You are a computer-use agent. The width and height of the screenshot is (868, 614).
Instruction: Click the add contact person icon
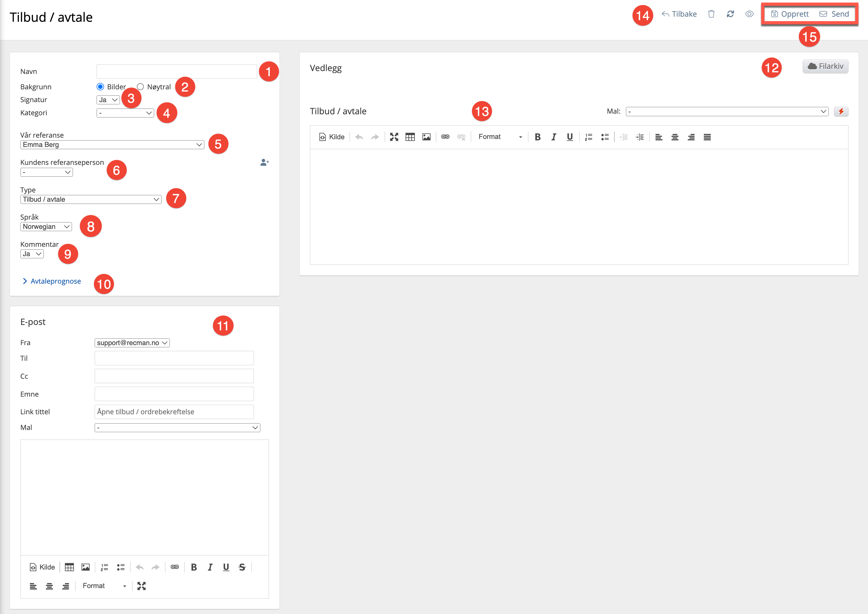(x=264, y=162)
